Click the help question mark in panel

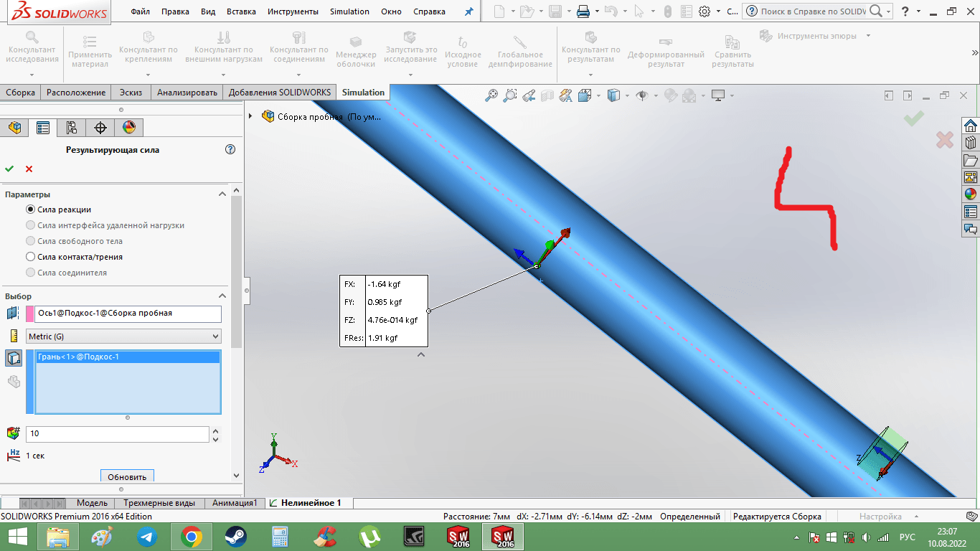pyautogui.click(x=230, y=149)
